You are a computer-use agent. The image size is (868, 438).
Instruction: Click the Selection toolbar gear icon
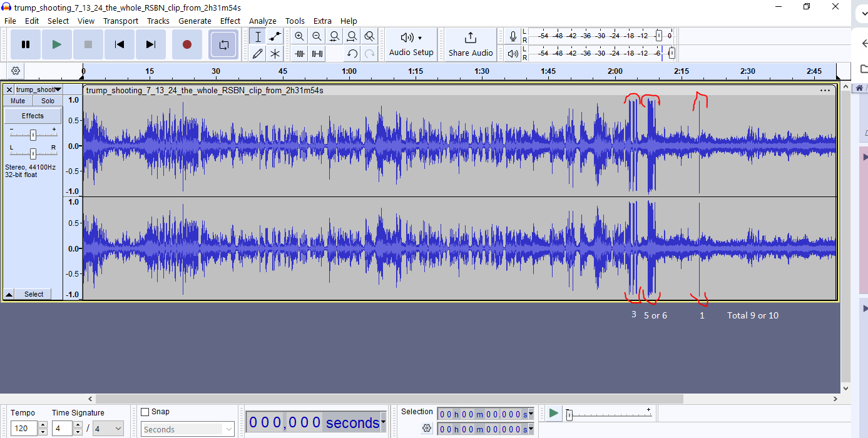[x=427, y=428]
